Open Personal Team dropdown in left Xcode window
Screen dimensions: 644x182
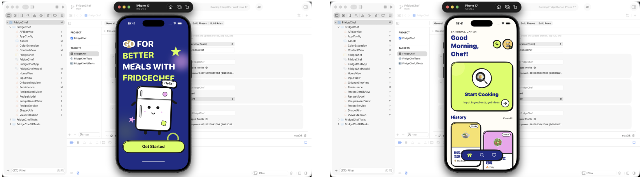point(212,44)
